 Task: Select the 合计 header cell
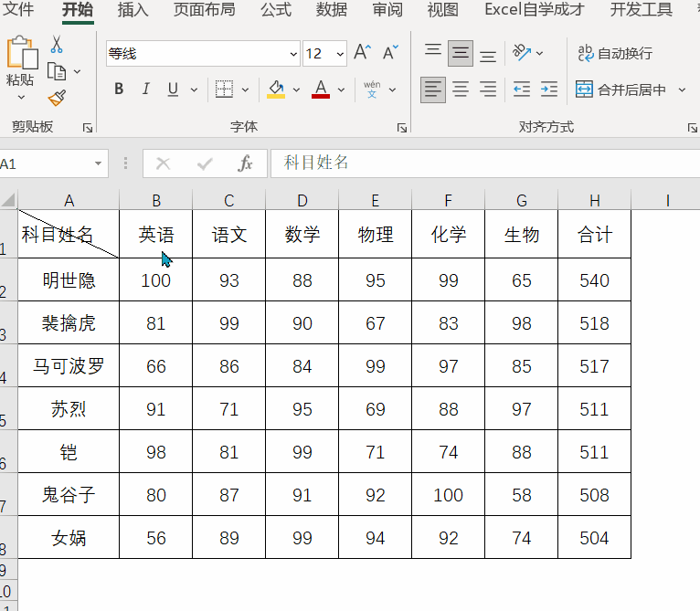pos(594,235)
